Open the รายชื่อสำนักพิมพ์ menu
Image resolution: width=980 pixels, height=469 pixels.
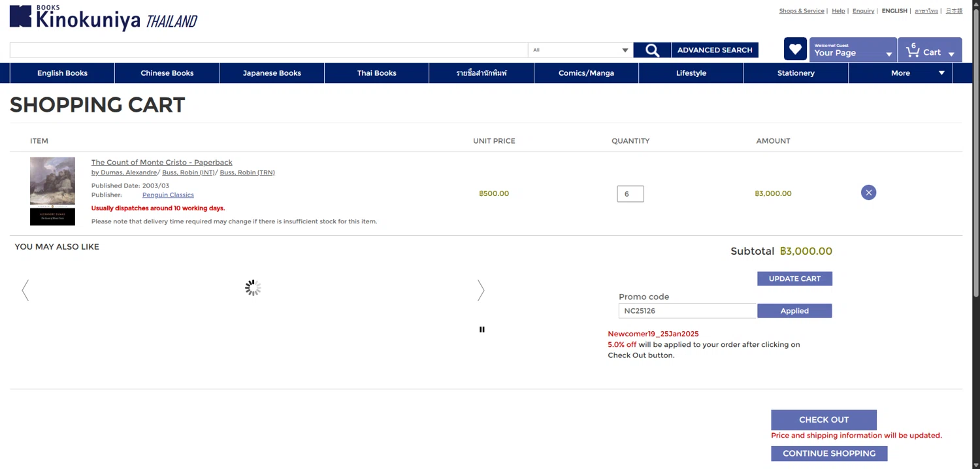coord(482,73)
